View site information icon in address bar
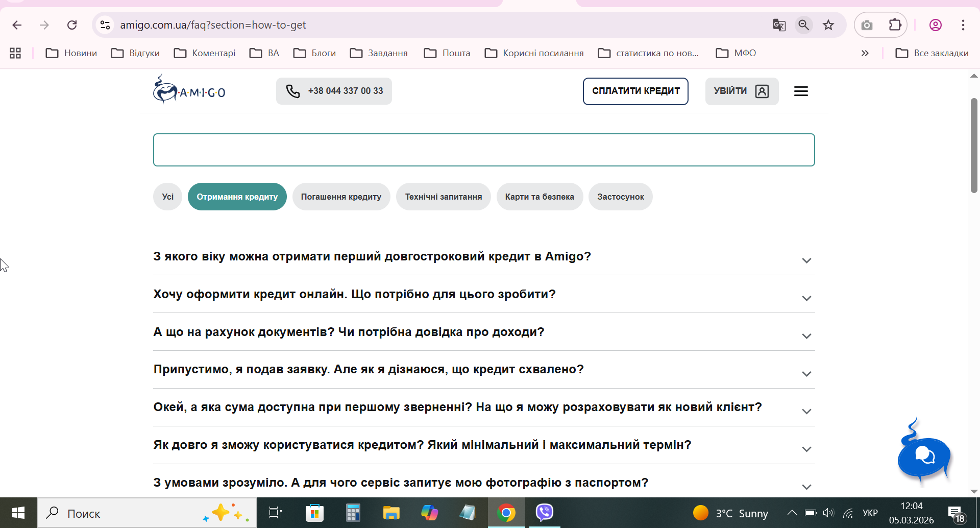980x528 pixels. click(x=105, y=25)
